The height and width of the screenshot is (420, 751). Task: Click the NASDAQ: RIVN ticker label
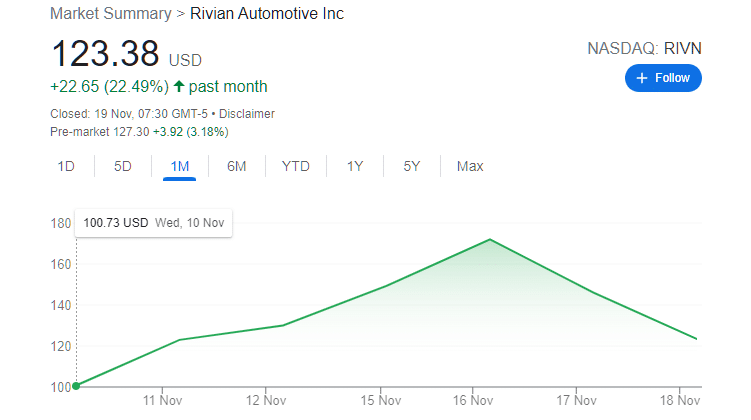tap(644, 48)
